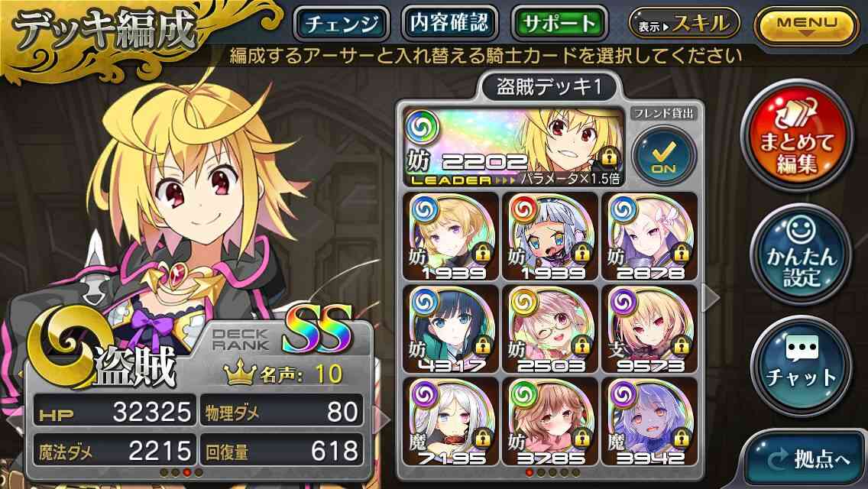Select the knight card with power 4317
868x489 pixels.
coord(451,329)
